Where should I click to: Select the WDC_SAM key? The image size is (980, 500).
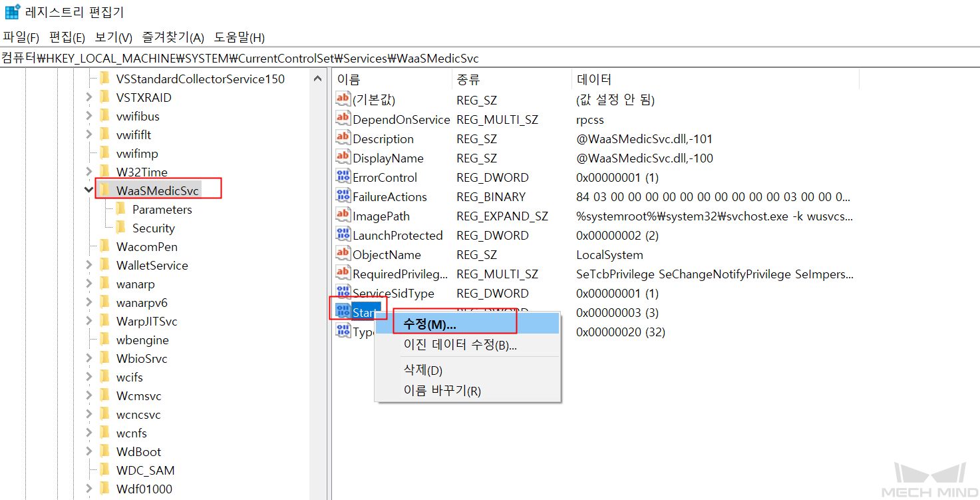click(x=145, y=470)
